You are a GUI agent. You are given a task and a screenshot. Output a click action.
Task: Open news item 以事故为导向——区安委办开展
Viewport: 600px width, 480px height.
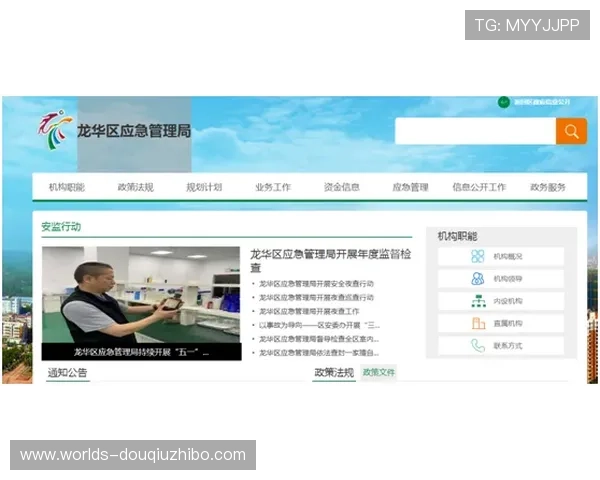pyautogui.click(x=320, y=325)
